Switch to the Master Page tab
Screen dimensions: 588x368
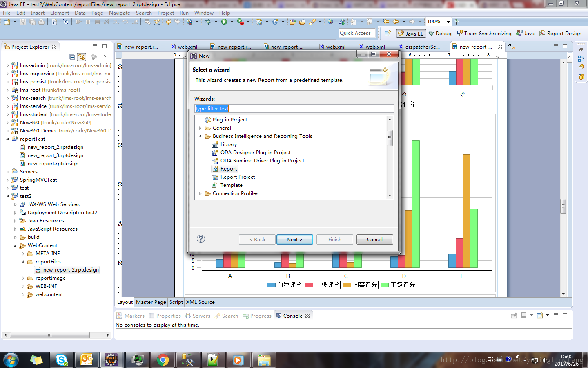(x=151, y=302)
